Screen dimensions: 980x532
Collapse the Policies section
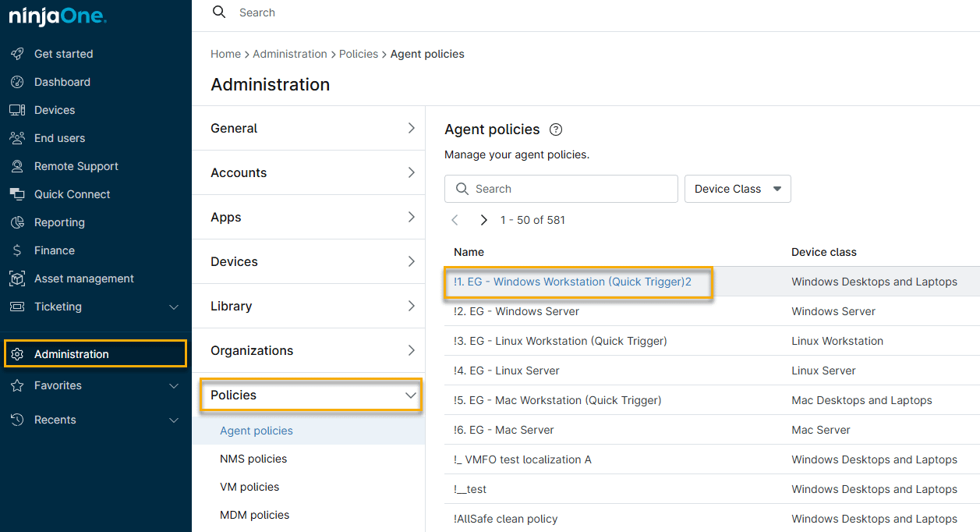pos(411,395)
